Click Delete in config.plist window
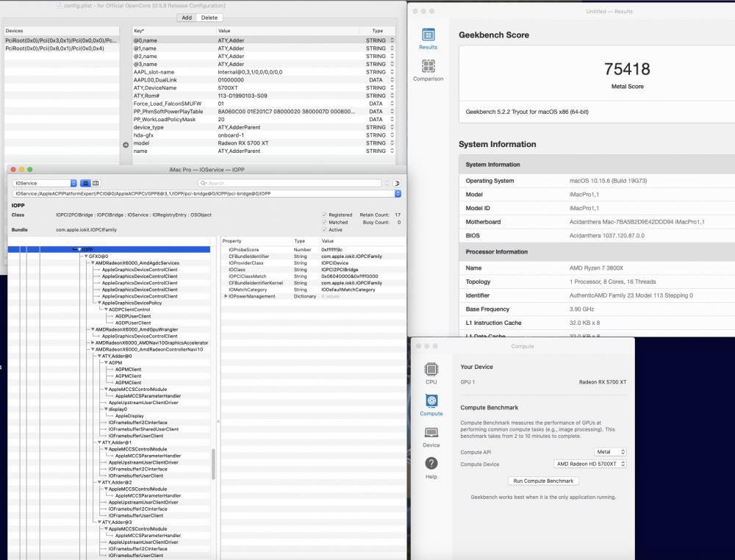Viewport: 735px width, 560px height. (209, 18)
